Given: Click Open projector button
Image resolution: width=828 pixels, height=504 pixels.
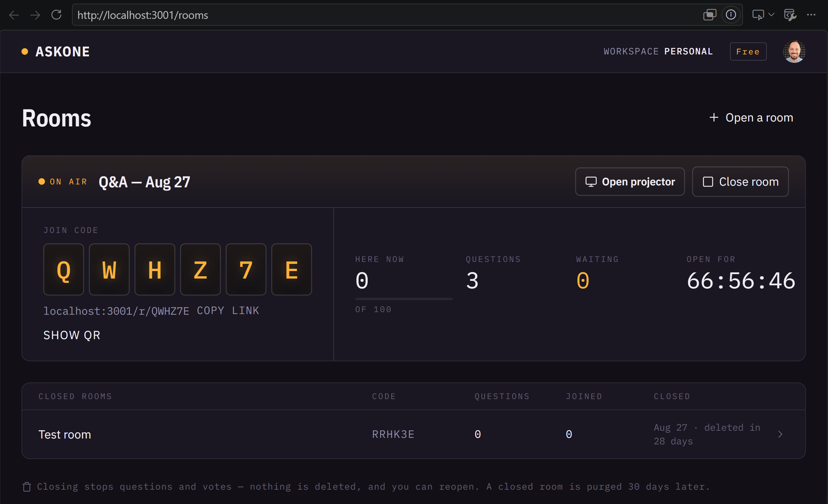Looking at the screenshot, I should [630, 182].
